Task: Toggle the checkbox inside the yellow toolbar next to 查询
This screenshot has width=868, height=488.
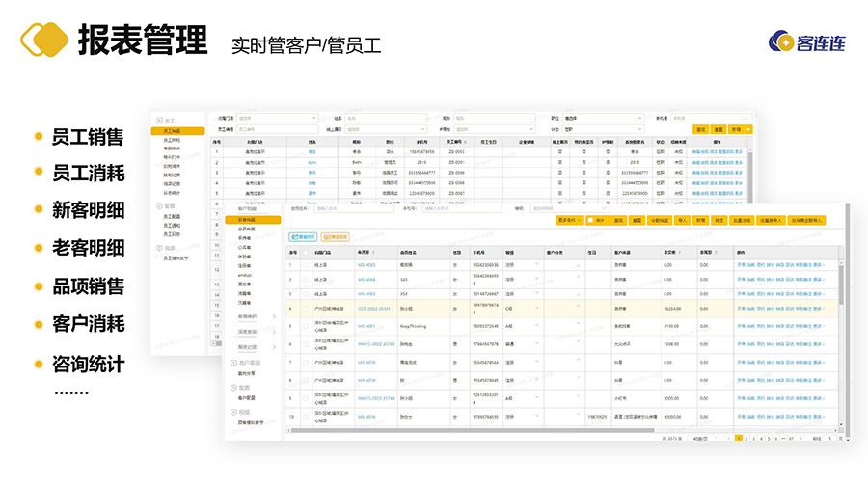Action: coord(590,220)
